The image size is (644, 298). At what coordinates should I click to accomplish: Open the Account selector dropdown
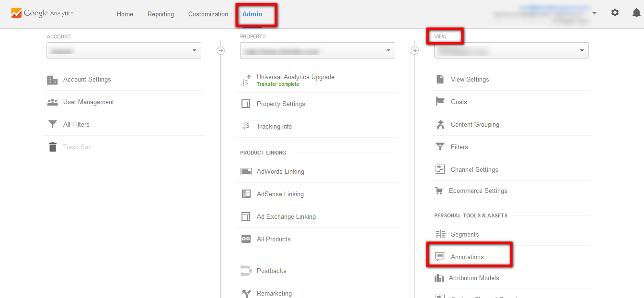(124, 50)
